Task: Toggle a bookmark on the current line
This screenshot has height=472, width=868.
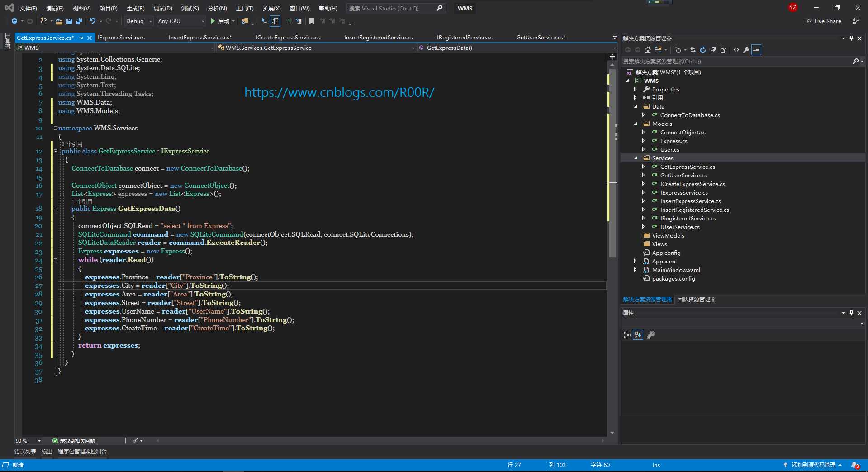Action: point(312,21)
